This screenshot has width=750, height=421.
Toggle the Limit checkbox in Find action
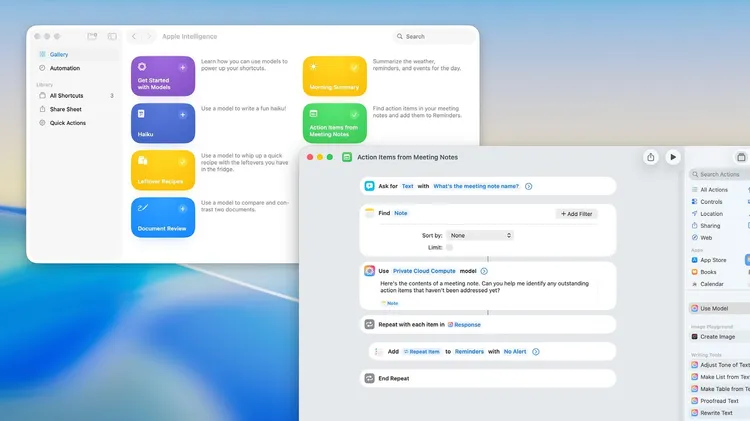tap(449, 247)
